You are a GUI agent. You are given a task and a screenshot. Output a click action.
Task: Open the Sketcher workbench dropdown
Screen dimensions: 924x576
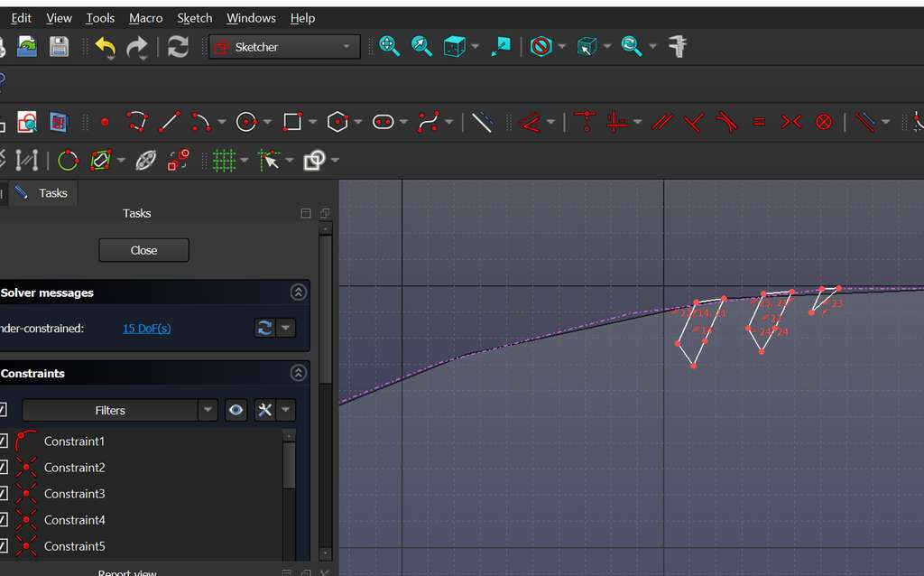(284, 47)
